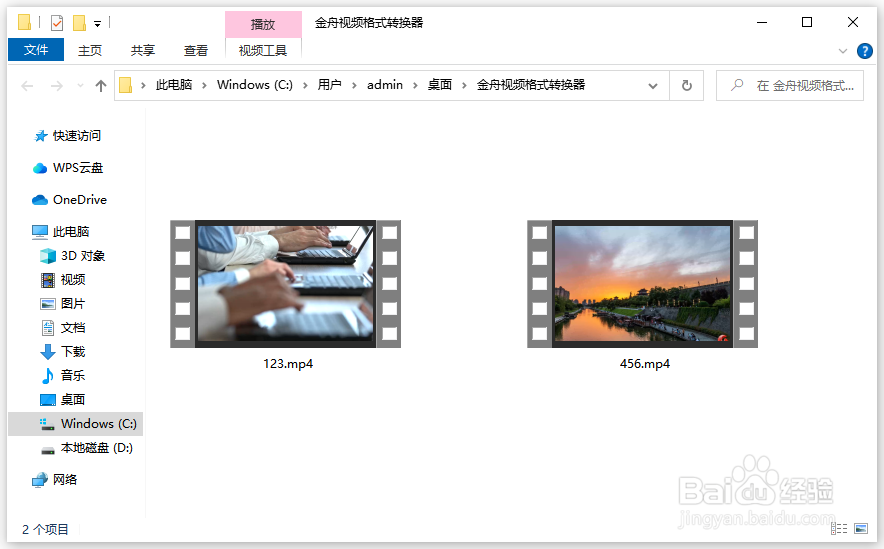This screenshot has width=884, height=549.
Task: Click the folder icon in address bar
Action: tap(126, 85)
